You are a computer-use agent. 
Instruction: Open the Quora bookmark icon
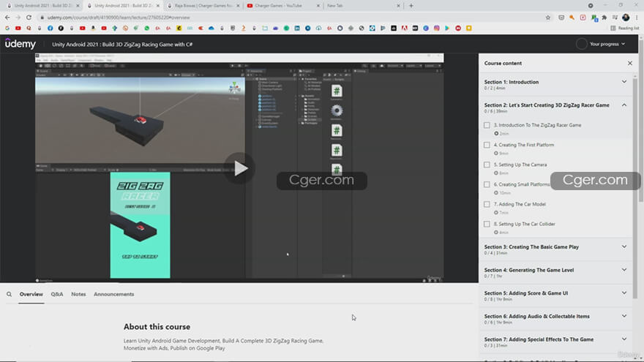click(x=29, y=28)
